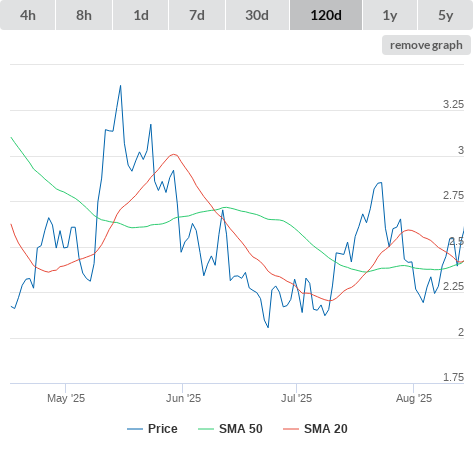This screenshot has height=455, width=474.
Task: Click the blue Price legend line marker
Action: 135,429
